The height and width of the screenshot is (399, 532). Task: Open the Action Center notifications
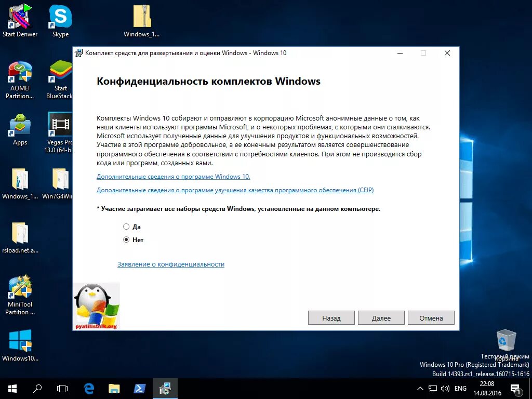pos(516,389)
